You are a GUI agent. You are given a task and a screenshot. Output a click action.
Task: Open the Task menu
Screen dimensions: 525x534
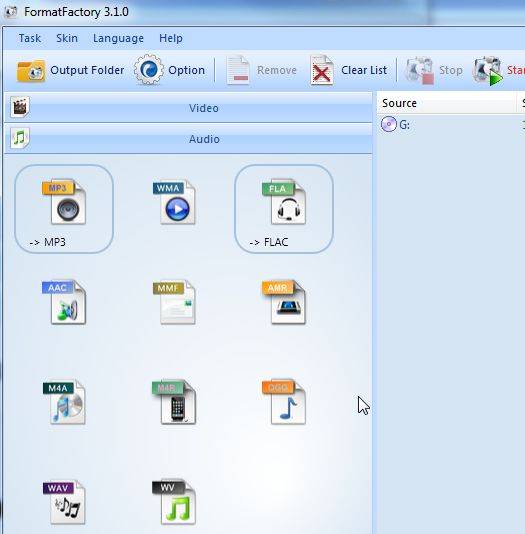click(x=30, y=38)
